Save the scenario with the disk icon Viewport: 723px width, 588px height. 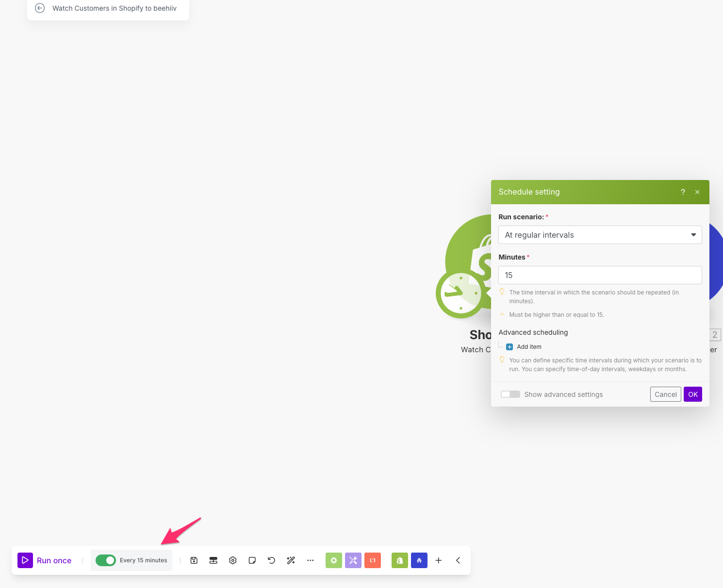click(x=194, y=560)
